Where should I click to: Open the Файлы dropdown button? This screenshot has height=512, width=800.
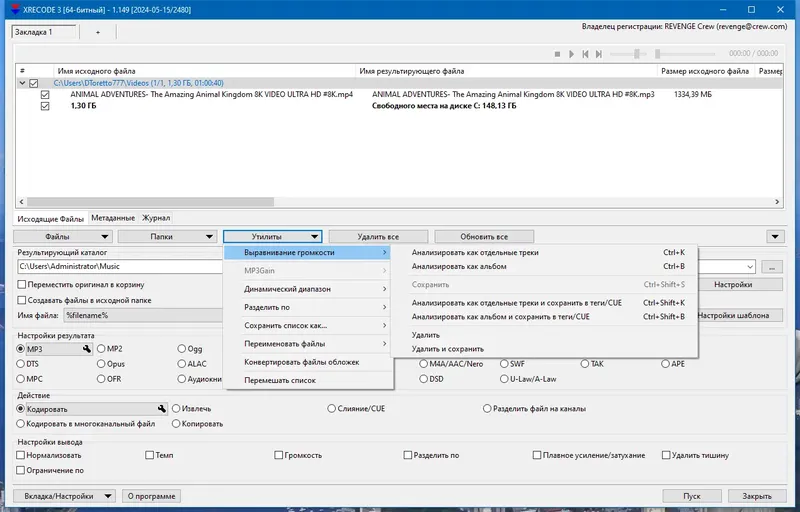coord(63,237)
